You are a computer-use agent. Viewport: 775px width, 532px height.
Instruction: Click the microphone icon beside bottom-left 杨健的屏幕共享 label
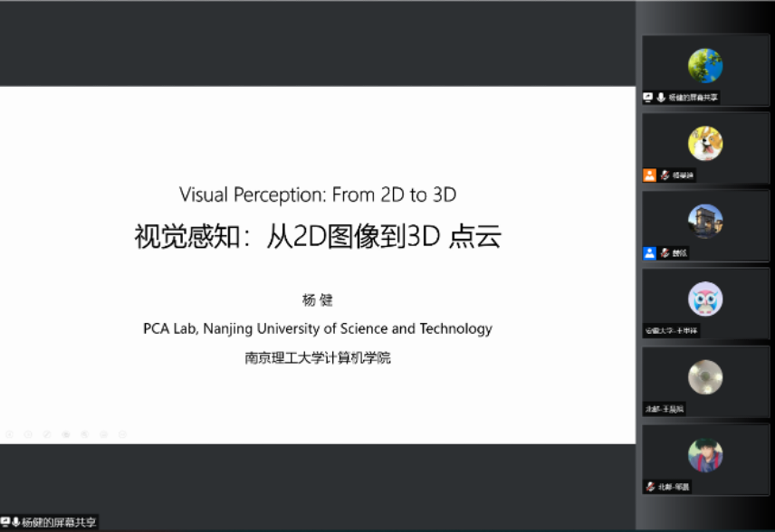coord(15,522)
